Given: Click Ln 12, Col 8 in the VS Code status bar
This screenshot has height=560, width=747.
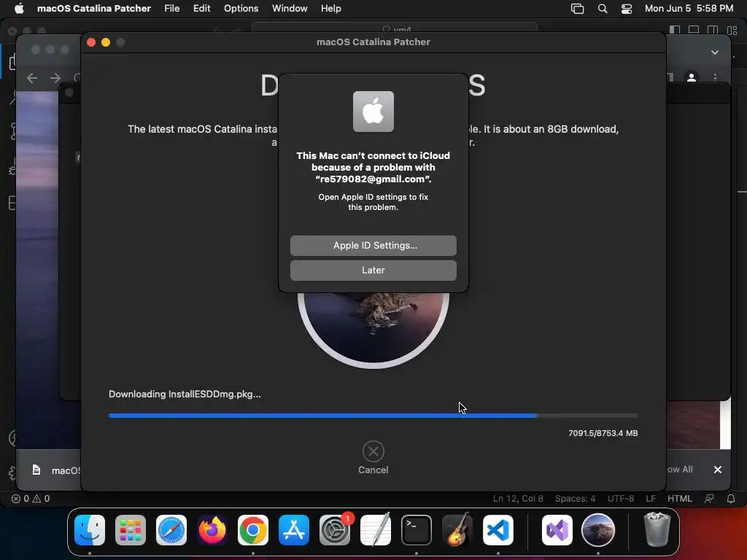Looking at the screenshot, I should click(518, 499).
